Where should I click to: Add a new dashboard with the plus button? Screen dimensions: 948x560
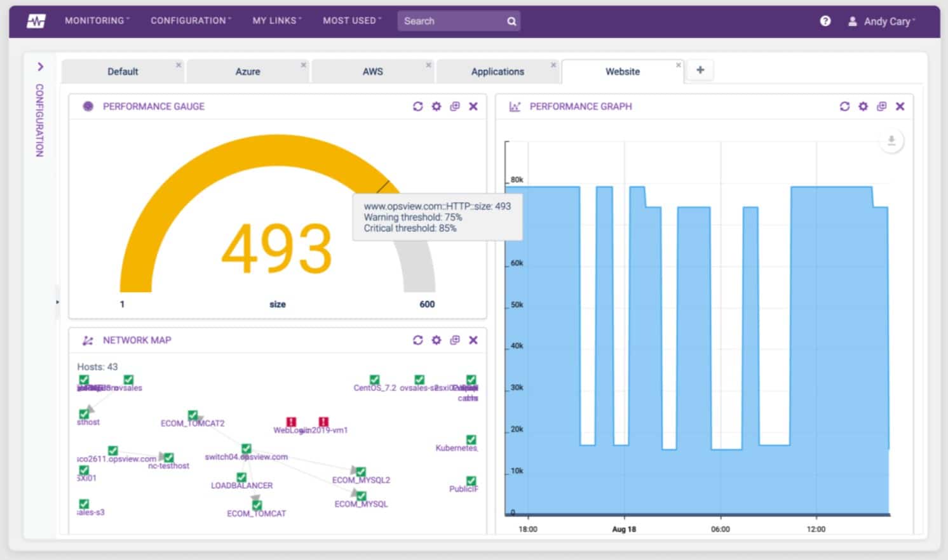coord(700,70)
